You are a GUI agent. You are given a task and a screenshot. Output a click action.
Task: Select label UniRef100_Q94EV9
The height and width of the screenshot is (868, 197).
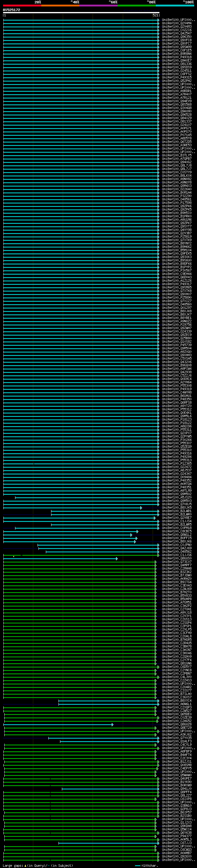click(176, 101)
